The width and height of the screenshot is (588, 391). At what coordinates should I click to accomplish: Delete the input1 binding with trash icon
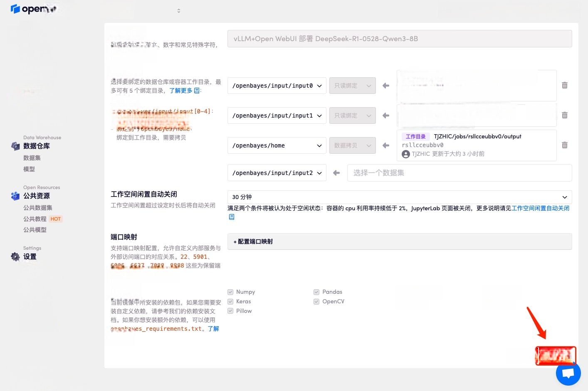[565, 115]
